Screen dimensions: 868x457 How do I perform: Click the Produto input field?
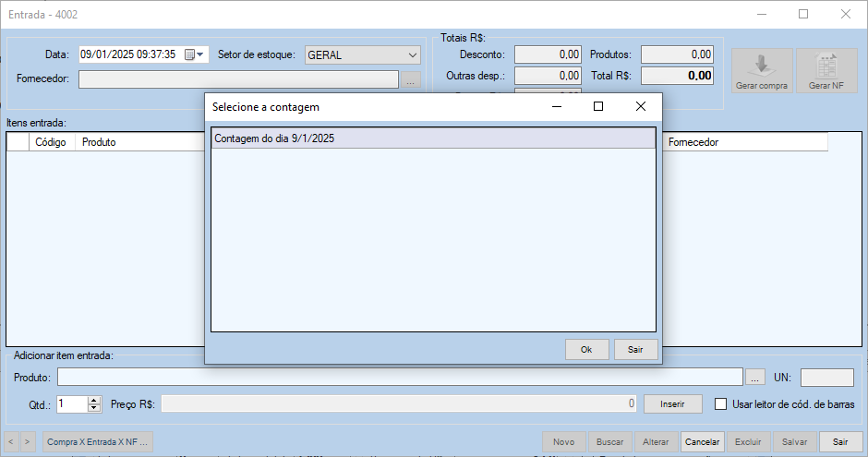coord(399,377)
